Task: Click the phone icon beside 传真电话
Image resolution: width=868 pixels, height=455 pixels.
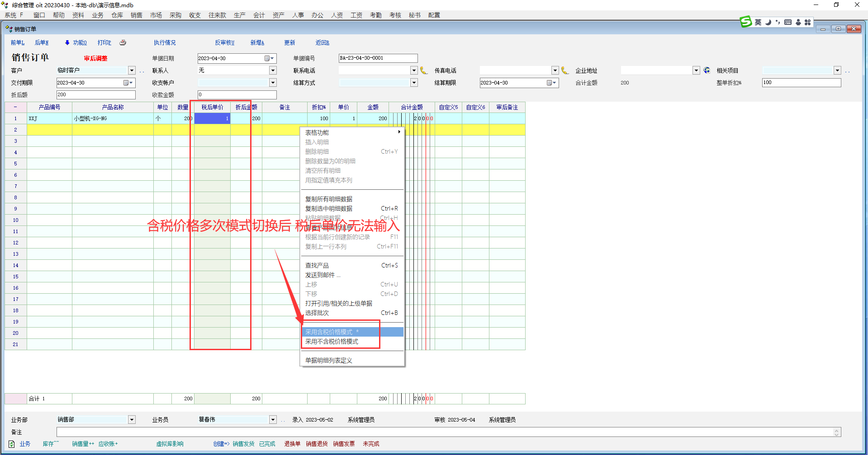Action: (x=565, y=70)
